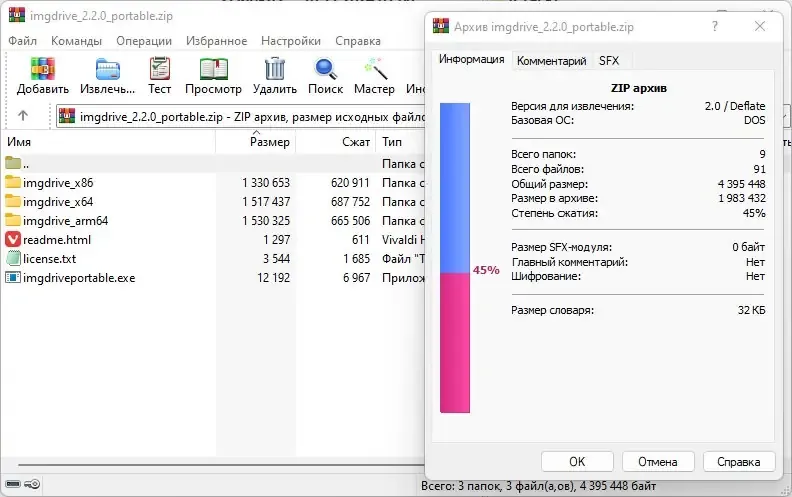This screenshot has height=497, width=792.
Task: Select the imgdrive_x64 folder name
Action: coord(58,202)
